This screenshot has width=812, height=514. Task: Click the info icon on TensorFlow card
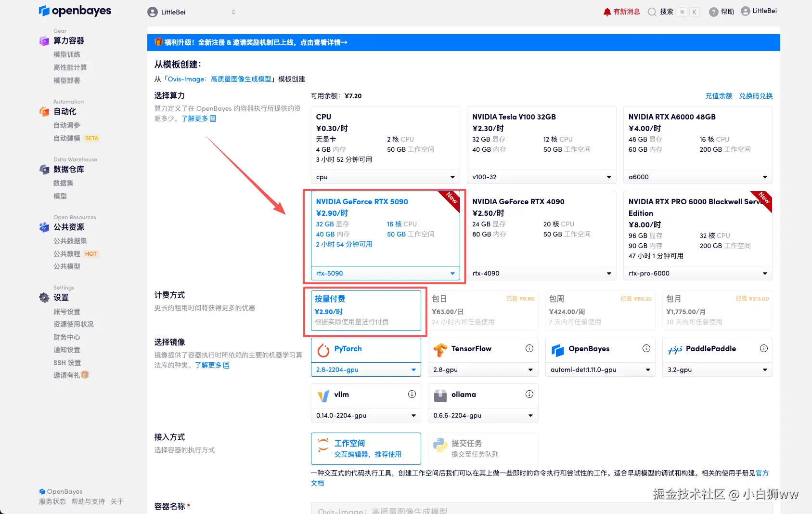click(529, 348)
